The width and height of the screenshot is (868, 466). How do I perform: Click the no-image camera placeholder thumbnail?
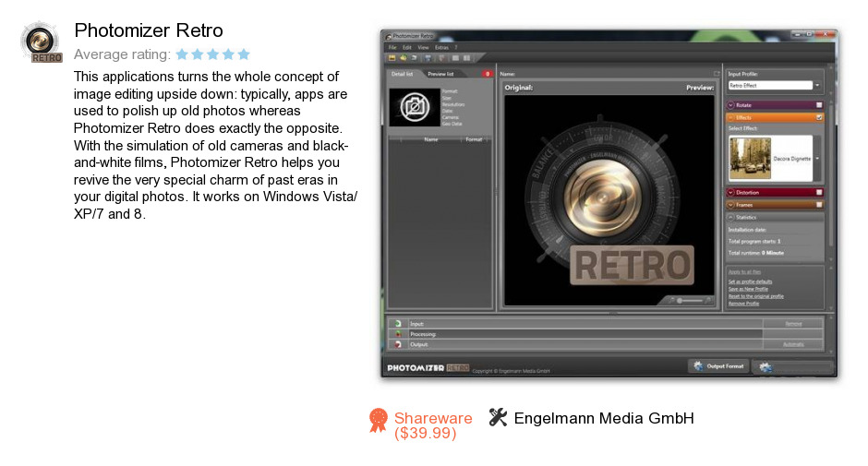[x=414, y=107]
